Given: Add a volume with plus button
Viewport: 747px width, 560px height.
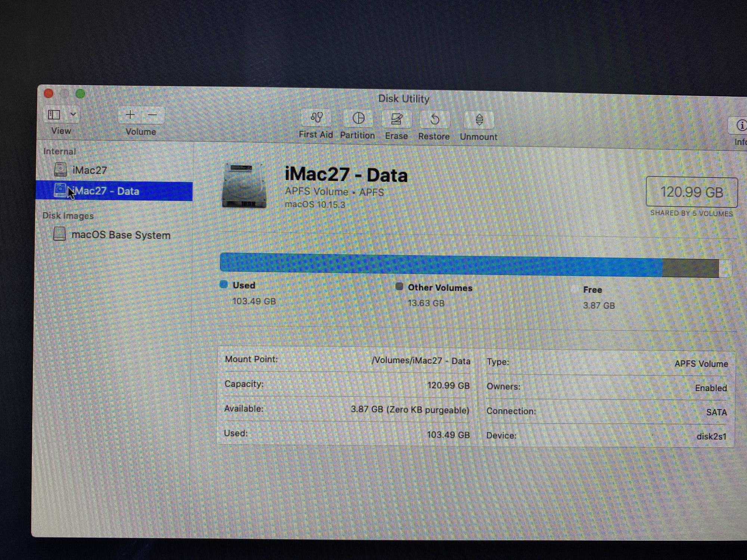Looking at the screenshot, I should click(x=130, y=115).
